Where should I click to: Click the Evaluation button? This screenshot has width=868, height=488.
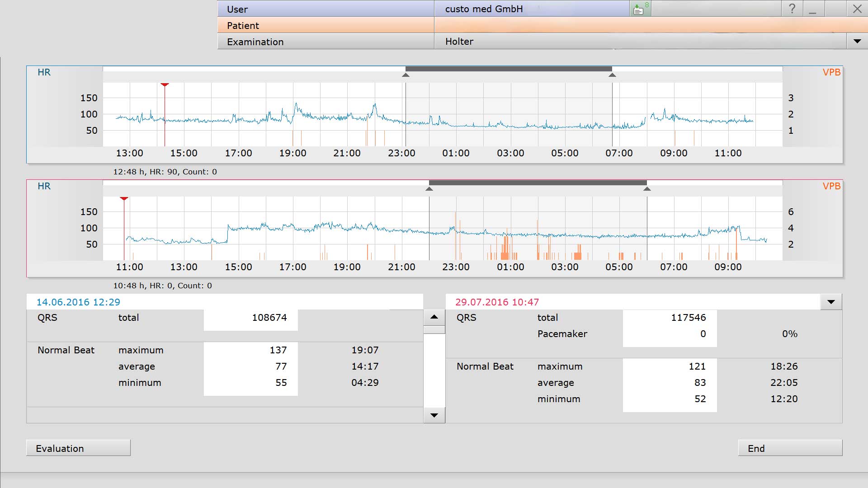click(x=78, y=448)
